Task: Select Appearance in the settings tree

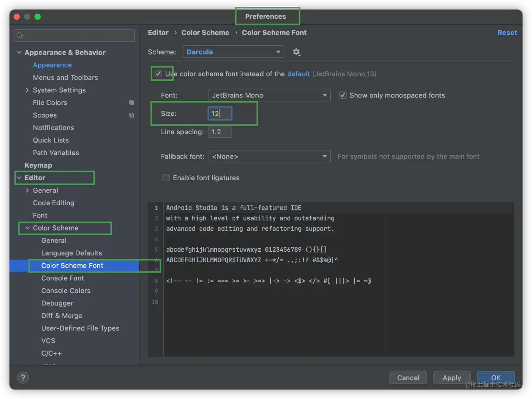Action: pos(52,65)
